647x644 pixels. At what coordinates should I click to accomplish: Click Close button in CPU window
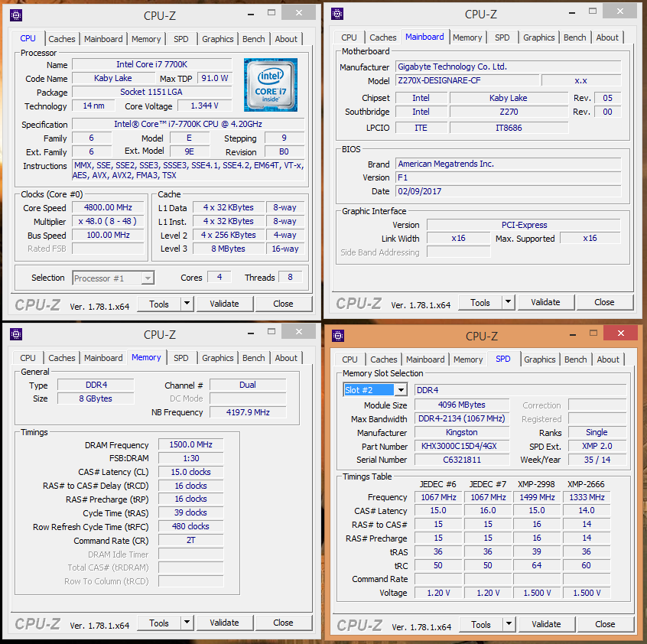pyautogui.click(x=283, y=304)
